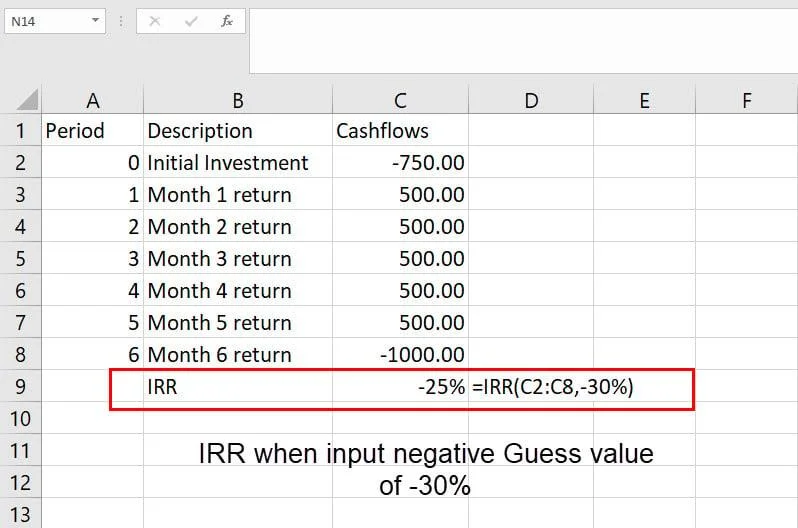This screenshot has height=528, width=798.
Task: Select the -750.00 cashflow cell
Action: [400, 163]
